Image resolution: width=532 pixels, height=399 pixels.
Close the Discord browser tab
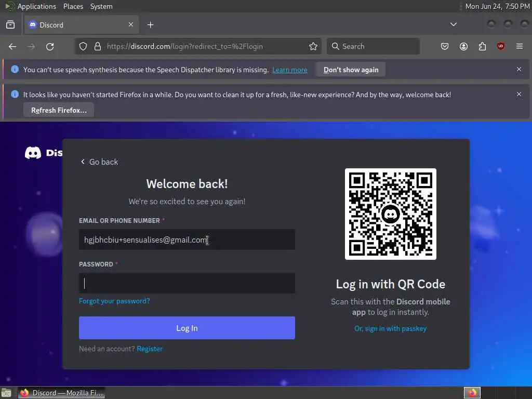click(131, 24)
